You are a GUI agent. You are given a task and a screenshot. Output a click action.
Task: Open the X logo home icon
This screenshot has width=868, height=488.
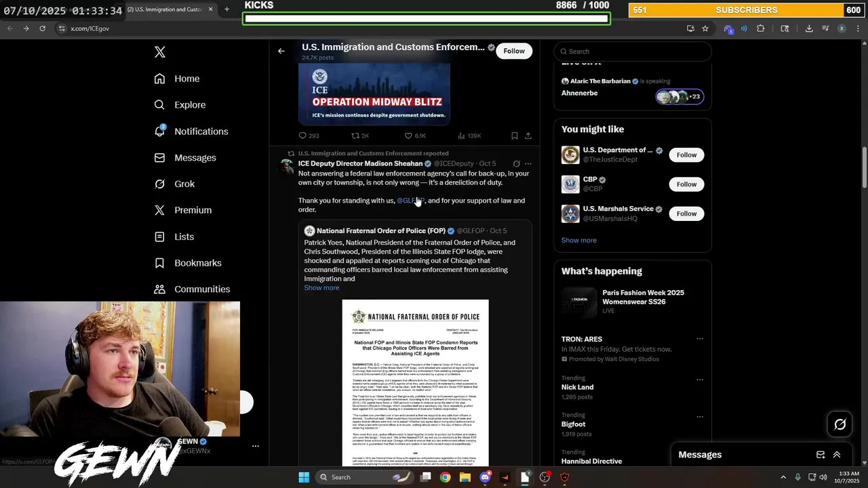click(160, 52)
